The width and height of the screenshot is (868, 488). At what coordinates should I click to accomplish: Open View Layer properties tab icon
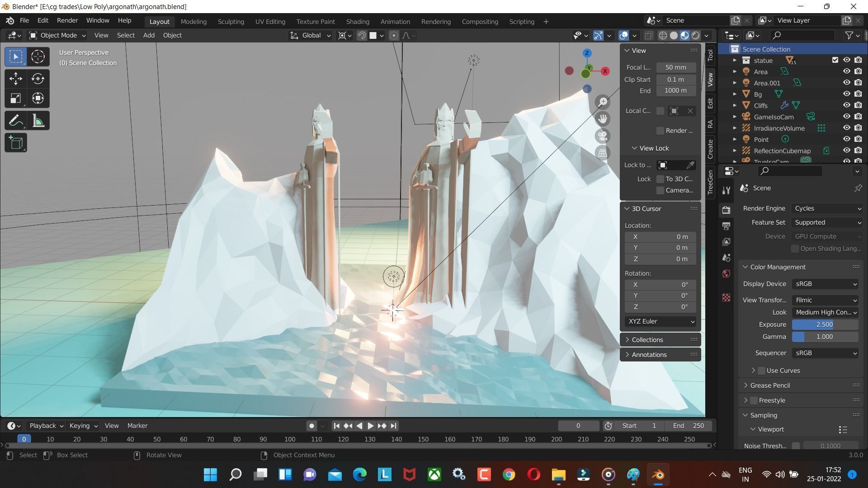point(726,242)
